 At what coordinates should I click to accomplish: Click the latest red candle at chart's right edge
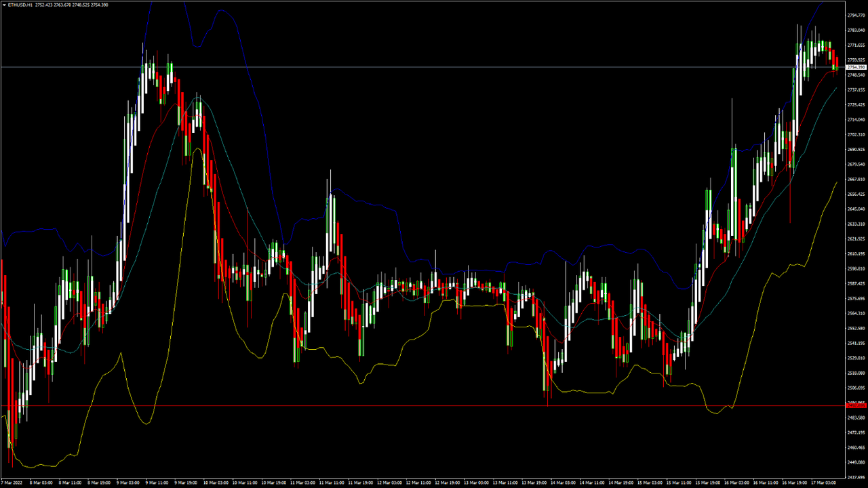[836, 61]
